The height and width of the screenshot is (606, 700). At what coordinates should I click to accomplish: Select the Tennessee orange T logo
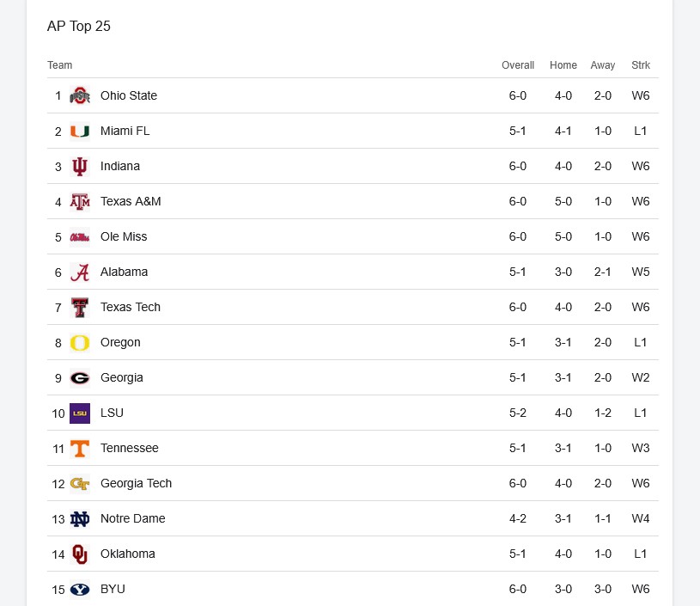click(80, 448)
